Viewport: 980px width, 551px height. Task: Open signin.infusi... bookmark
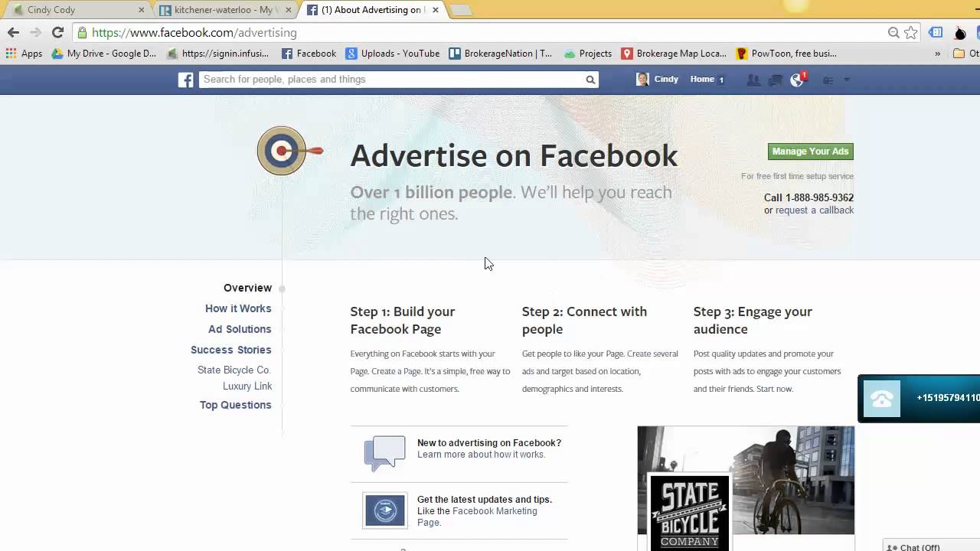point(218,54)
